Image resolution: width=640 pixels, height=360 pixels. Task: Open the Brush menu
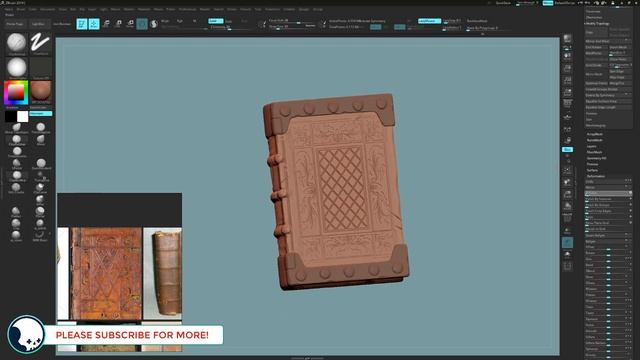pos(20,9)
